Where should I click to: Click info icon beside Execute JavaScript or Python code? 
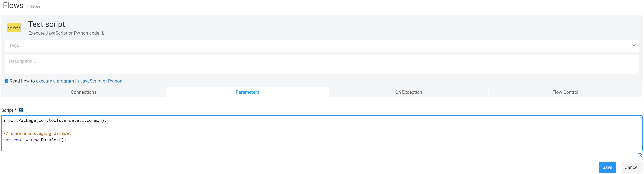point(103,33)
